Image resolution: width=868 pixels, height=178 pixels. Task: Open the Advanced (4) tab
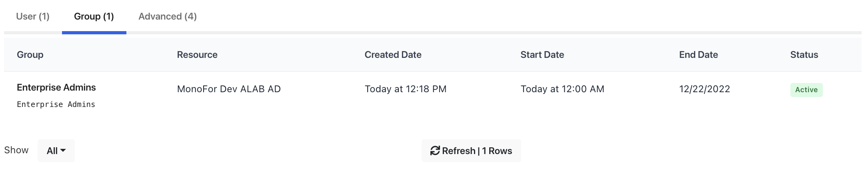pyautogui.click(x=168, y=16)
